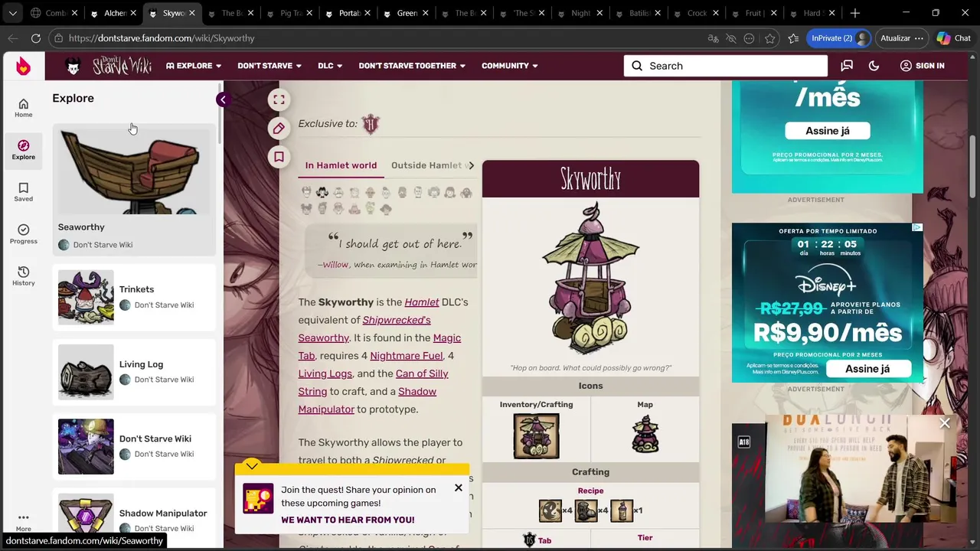Viewport: 980px width, 551px height.
Task: Click the InPrivate profile button
Action: coord(840,38)
